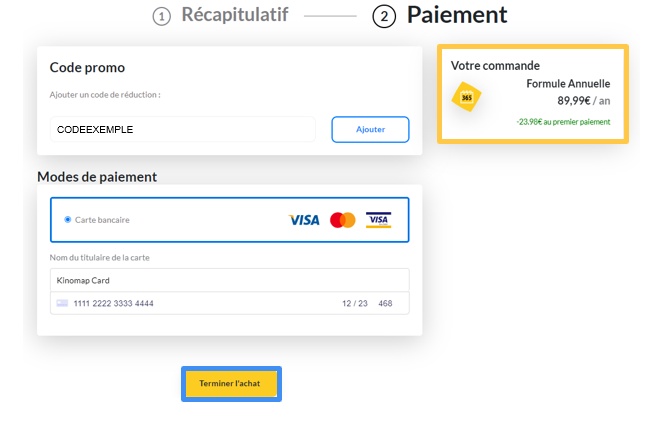Click the step 2 circle icon
Screen dimensions: 646x422
pos(384,16)
